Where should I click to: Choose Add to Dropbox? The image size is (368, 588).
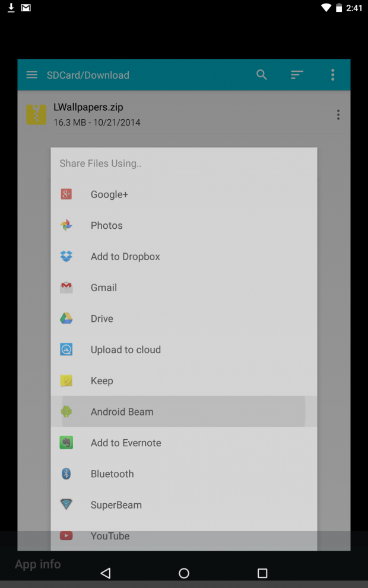184,257
